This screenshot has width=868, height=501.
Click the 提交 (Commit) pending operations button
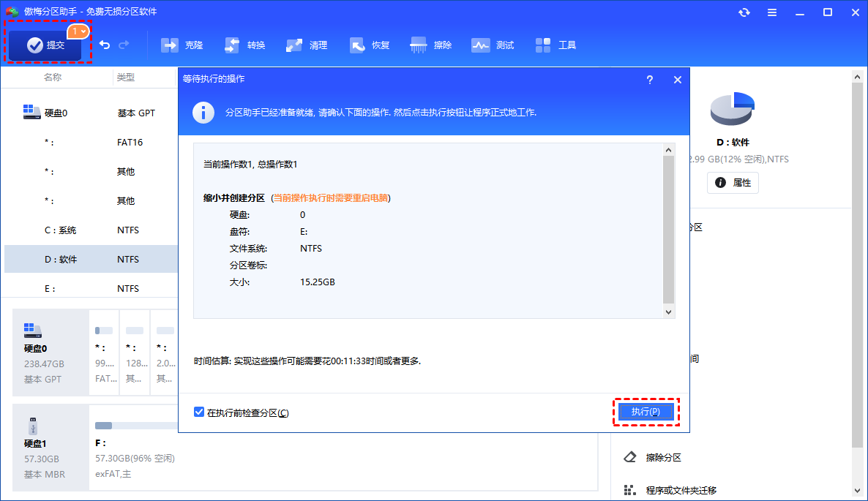45,45
